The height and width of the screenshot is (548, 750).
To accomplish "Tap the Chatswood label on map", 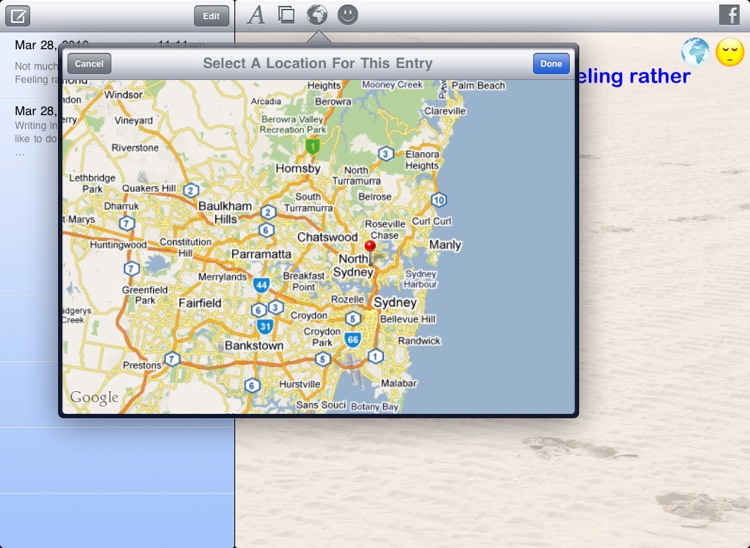I will click(327, 237).
